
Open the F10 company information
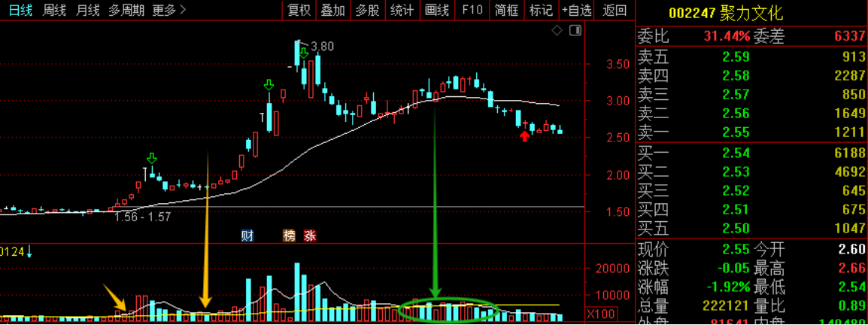pyautogui.click(x=472, y=10)
